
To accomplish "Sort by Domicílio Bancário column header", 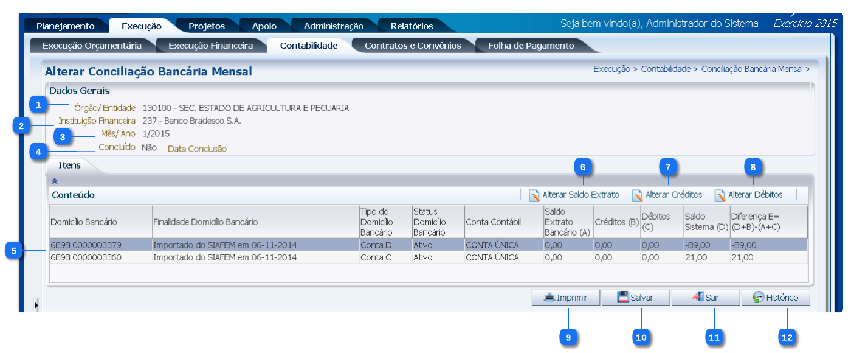I will click(83, 222).
